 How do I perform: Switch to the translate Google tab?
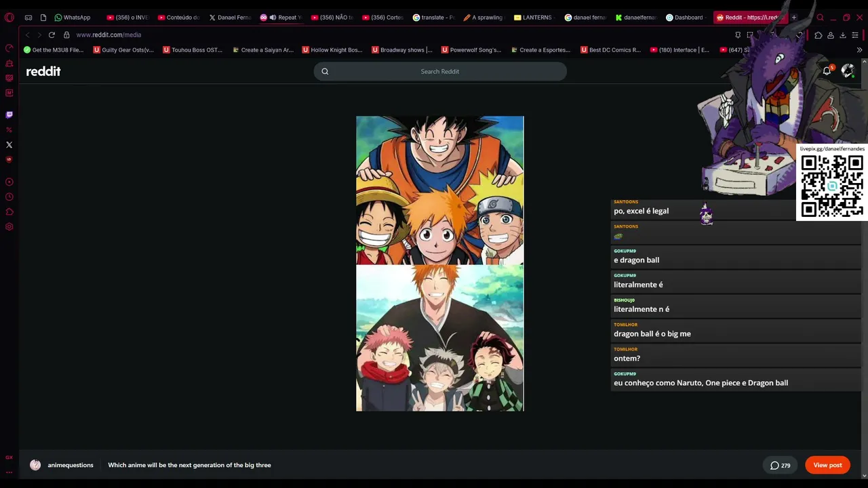434,18
